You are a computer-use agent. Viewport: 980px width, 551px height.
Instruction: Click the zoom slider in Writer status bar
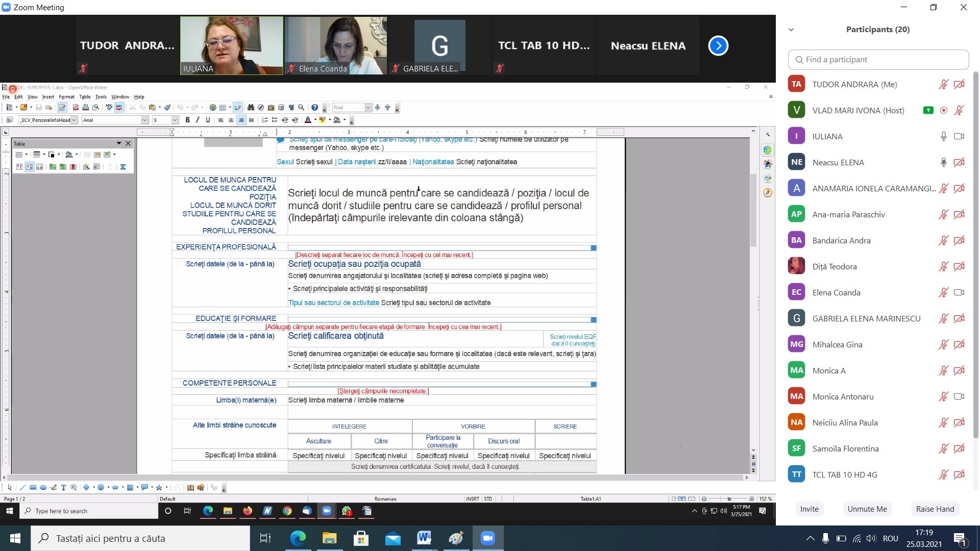(x=728, y=498)
